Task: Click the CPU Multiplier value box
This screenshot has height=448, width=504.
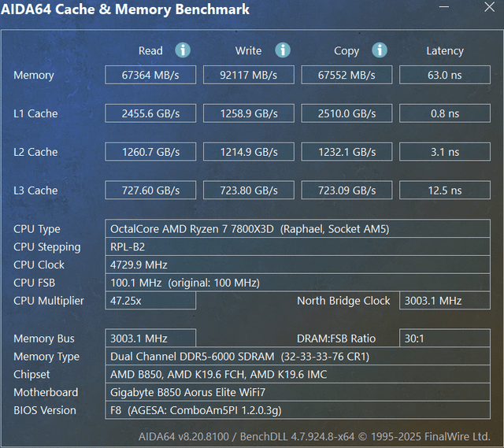Action: click(150, 301)
